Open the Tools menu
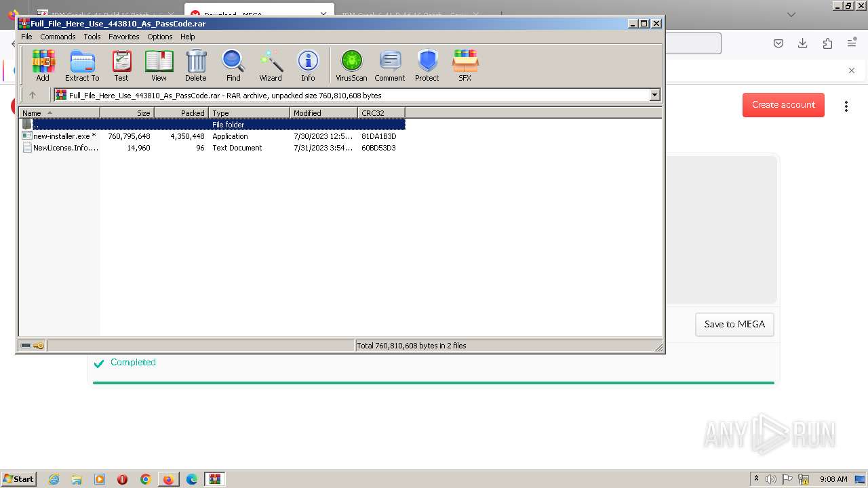Screen dimensions: 868x488 pyautogui.click(x=92, y=37)
